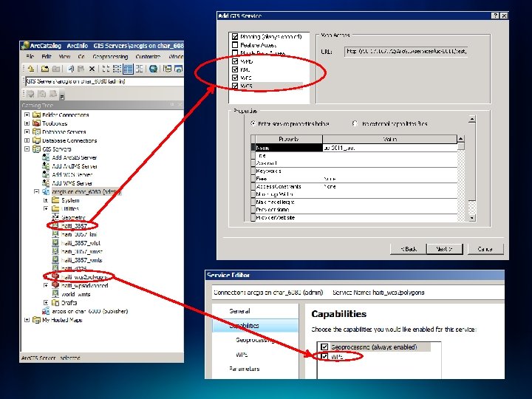Click the Up One Level toolbar icon

click(x=31, y=69)
